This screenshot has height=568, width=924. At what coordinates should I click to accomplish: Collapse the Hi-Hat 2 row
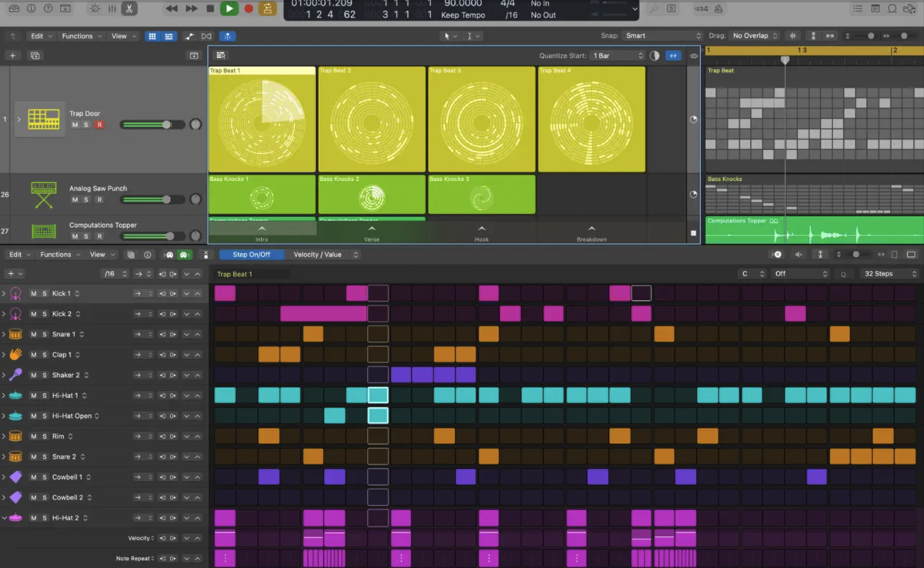(x=4, y=518)
